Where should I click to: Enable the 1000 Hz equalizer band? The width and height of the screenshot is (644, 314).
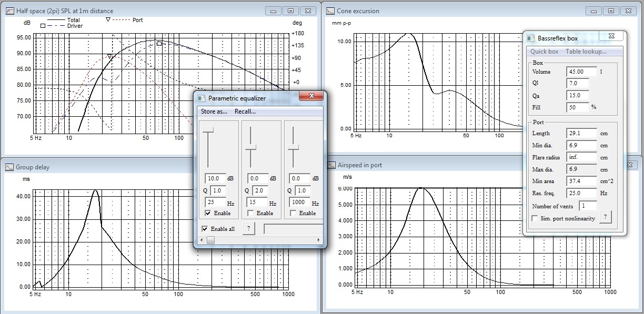coord(293,213)
